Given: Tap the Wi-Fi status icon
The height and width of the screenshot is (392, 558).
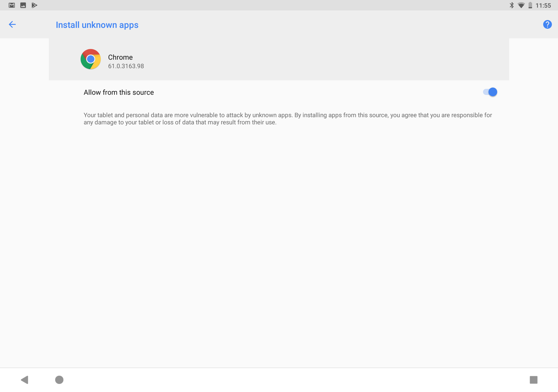Looking at the screenshot, I should (x=521, y=5).
